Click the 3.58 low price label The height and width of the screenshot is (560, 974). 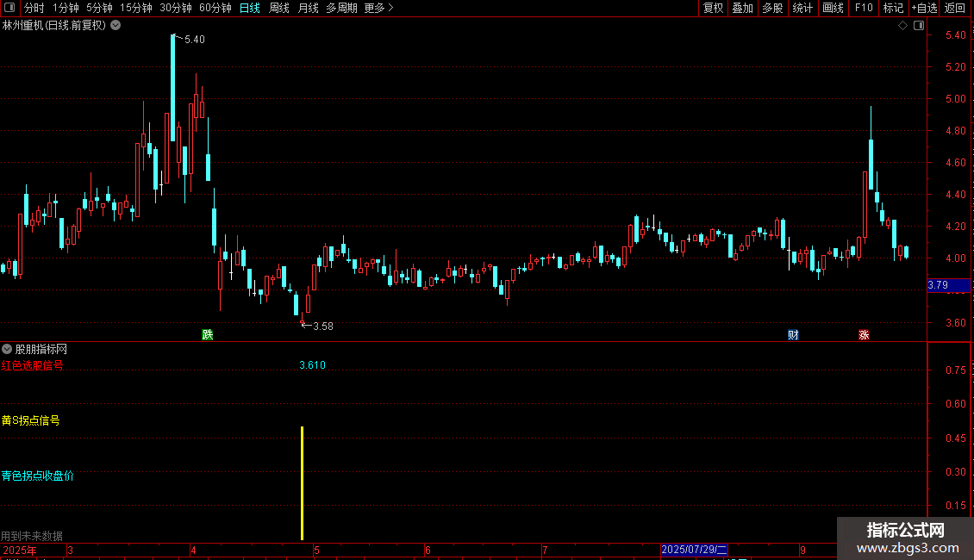tap(323, 327)
